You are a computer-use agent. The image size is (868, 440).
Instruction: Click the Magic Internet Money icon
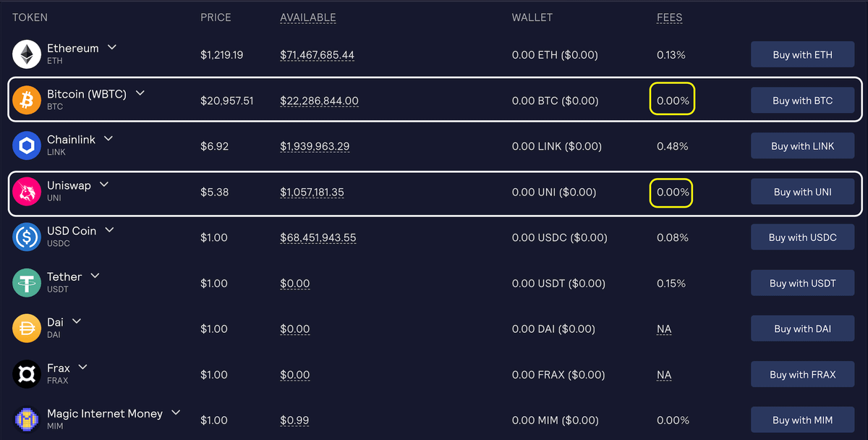[27, 420]
